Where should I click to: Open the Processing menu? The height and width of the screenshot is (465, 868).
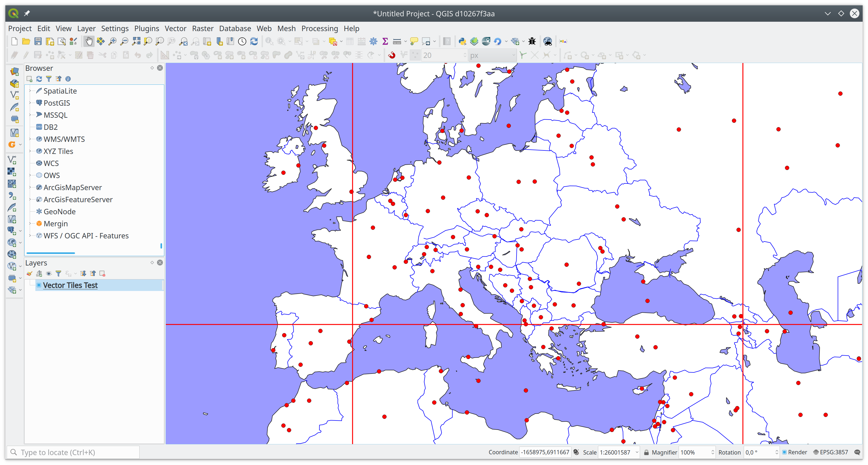tap(319, 28)
